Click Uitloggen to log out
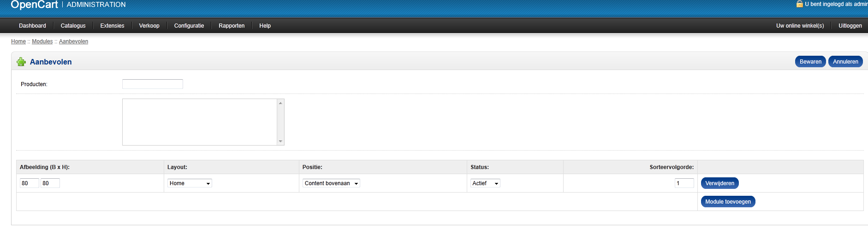 click(850, 26)
